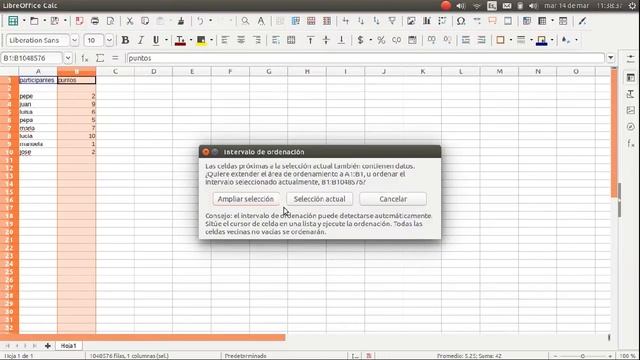Screen dimensions: 640x360
Task: Click the New spreadsheet icon
Action: tap(13, 21)
